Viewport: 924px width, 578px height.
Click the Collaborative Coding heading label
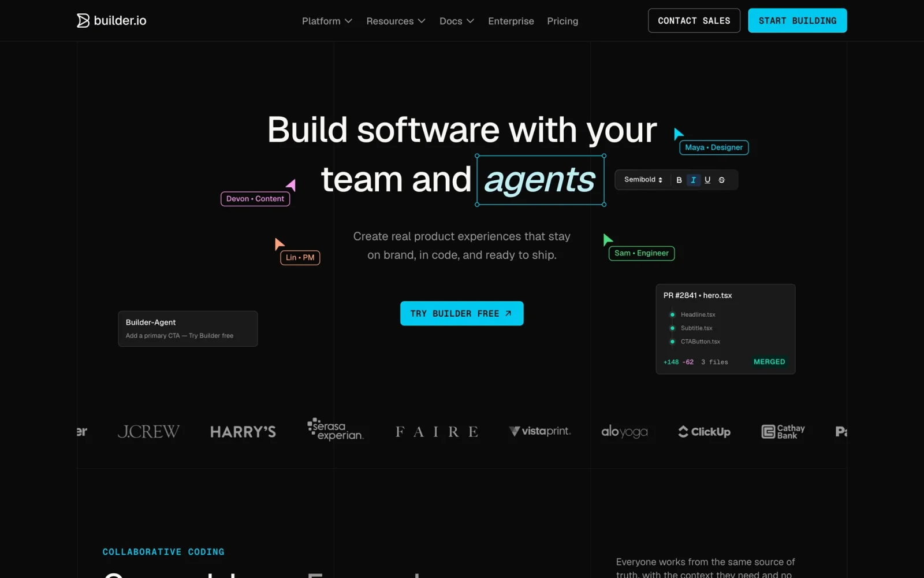click(x=163, y=552)
